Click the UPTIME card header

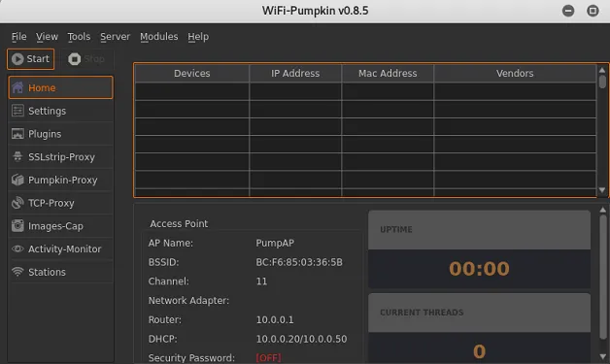click(x=479, y=230)
